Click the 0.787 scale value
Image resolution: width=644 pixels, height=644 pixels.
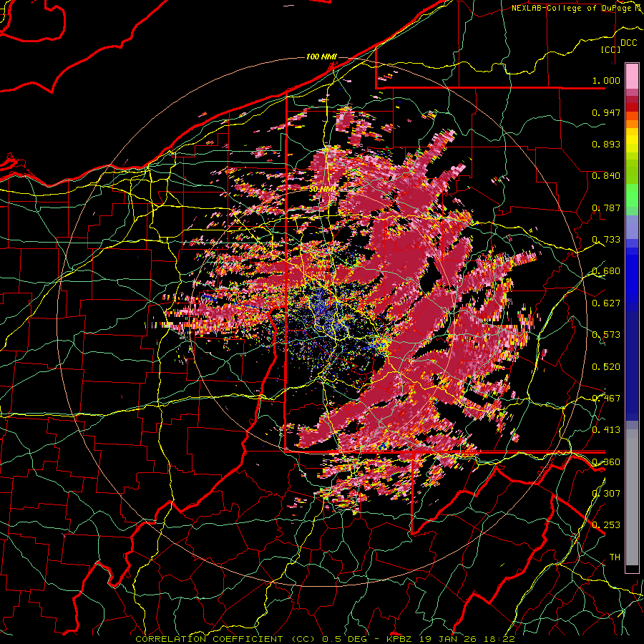(606, 208)
